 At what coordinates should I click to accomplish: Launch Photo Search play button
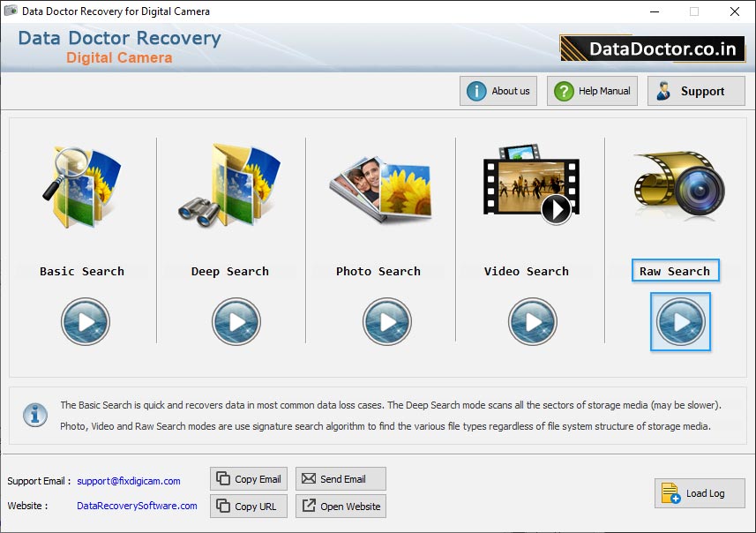386,322
